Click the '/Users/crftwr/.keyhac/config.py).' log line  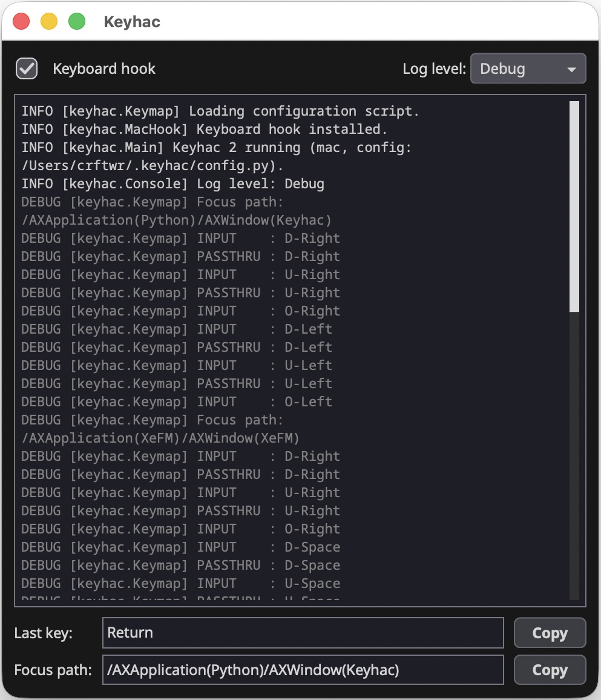152,166
